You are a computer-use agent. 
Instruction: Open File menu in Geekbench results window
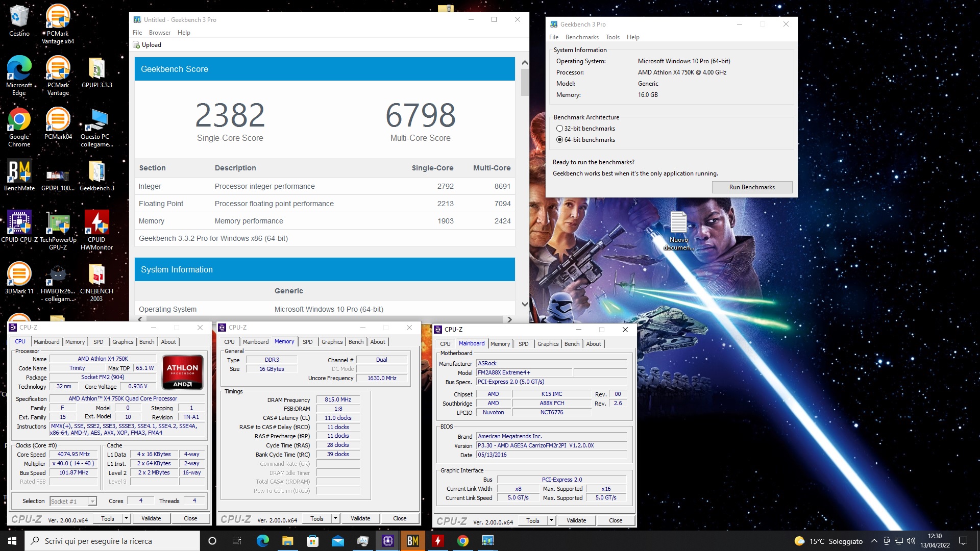[137, 33]
